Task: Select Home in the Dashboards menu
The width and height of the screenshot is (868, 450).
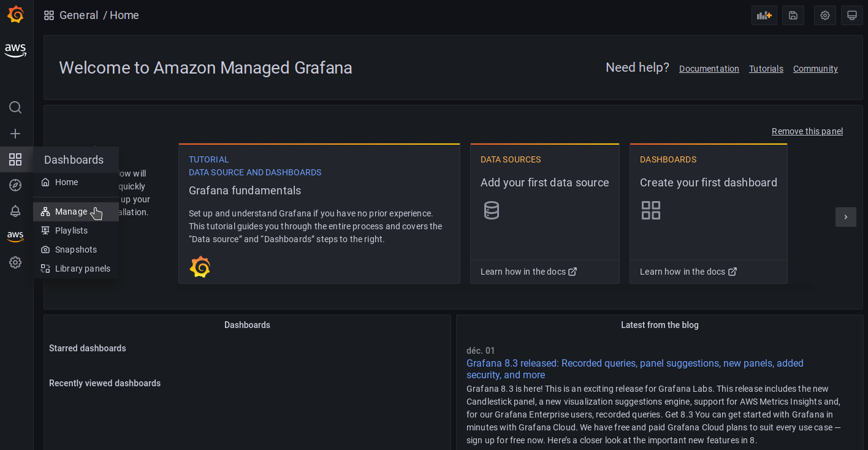Action: coord(76,182)
